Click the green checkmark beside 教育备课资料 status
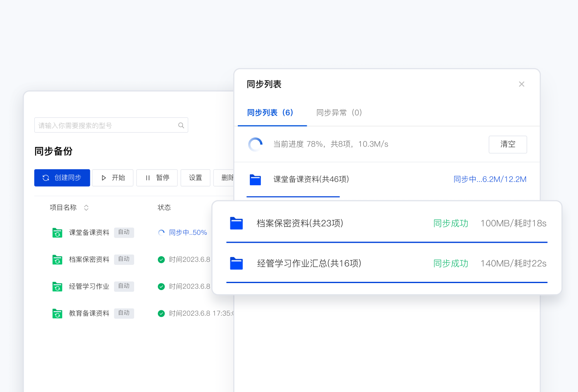Image resolution: width=578 pixels, height=392 pixels. [x=161, y=313]
